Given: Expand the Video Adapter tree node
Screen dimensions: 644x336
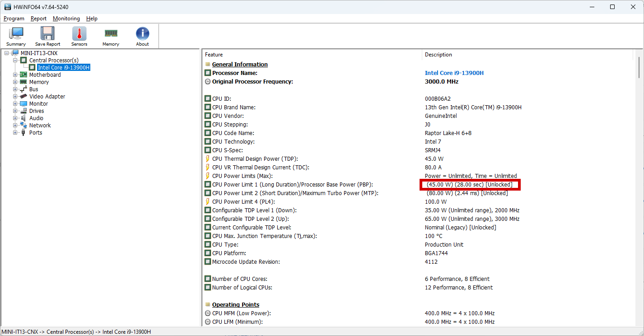Looking at the screenshot, I should [15, 97].
